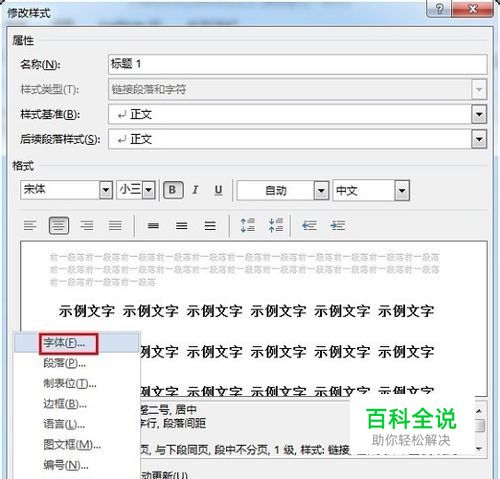Click the disabled 样式类型 dropdown arrow
Viewport: 500px width, 479px height.
point(479,89)
